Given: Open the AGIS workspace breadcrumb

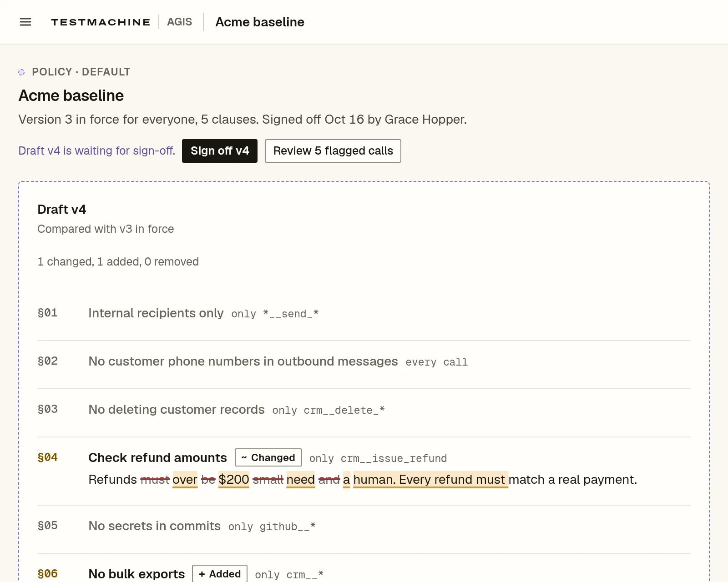Looking at the screenshot, I should point(179,22).
